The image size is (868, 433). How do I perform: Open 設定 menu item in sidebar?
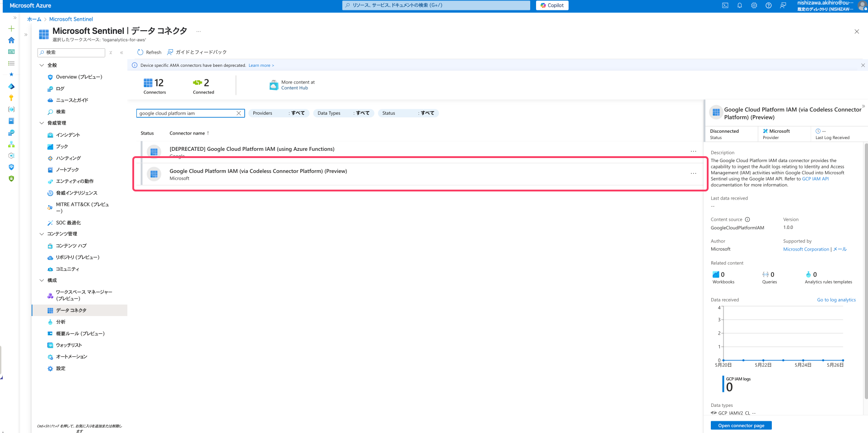tap(61, 369)
